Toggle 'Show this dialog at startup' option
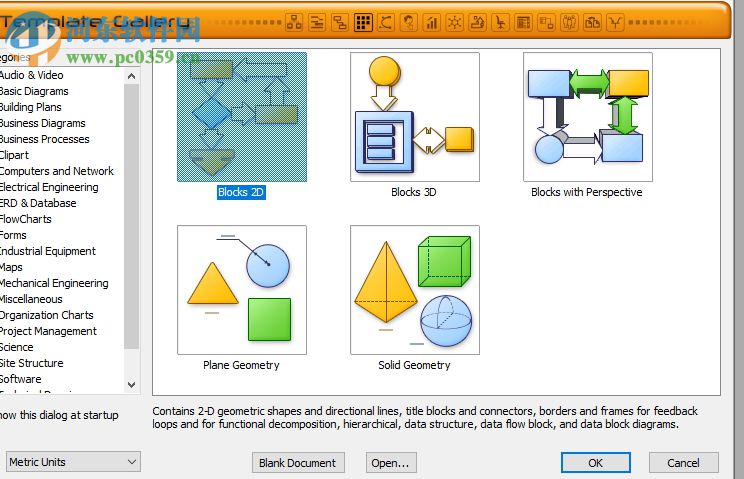744x479 pixels. [x=58, y=415]
